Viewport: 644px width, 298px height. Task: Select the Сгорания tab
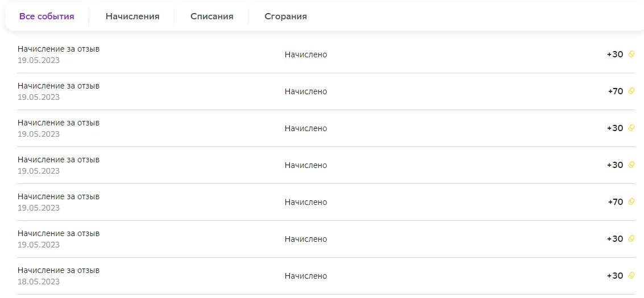tap(285, 17)
